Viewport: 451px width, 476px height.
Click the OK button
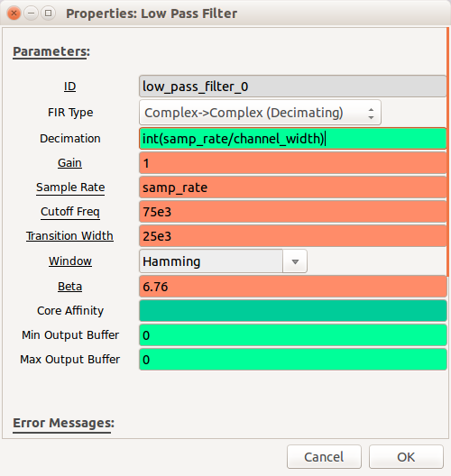tap(406, 457)
